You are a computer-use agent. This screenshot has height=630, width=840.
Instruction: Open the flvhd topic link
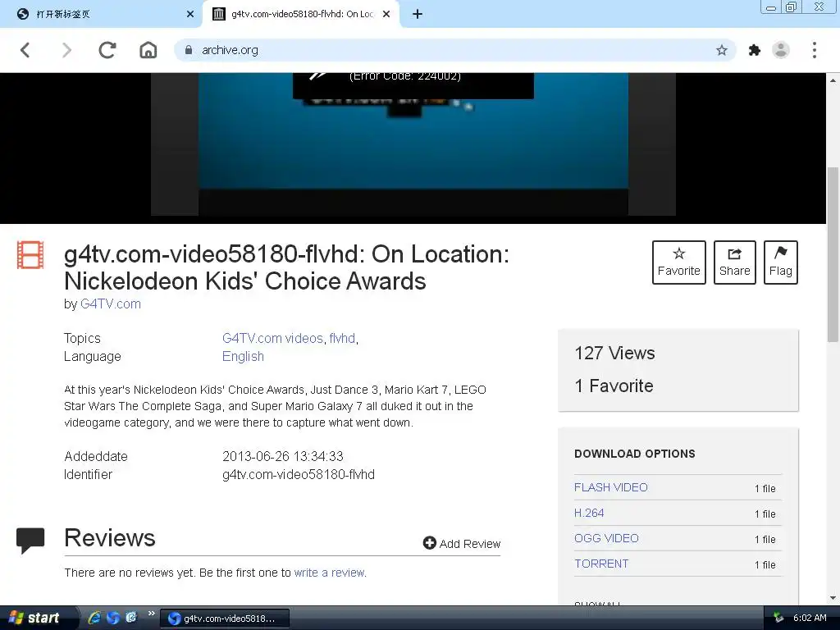point(342,338)
